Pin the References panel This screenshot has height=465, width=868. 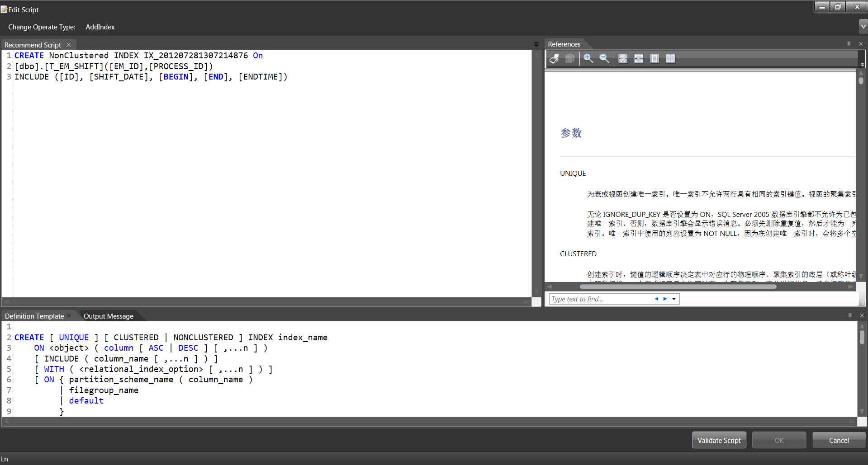[x=849, y=44]
